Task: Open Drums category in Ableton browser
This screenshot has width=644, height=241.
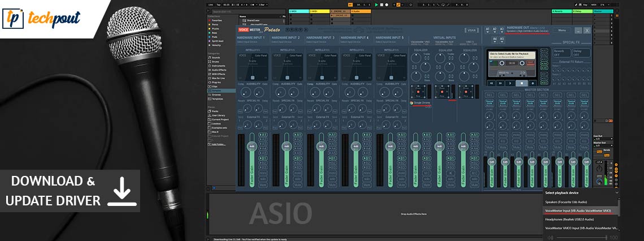Action: 215,62
